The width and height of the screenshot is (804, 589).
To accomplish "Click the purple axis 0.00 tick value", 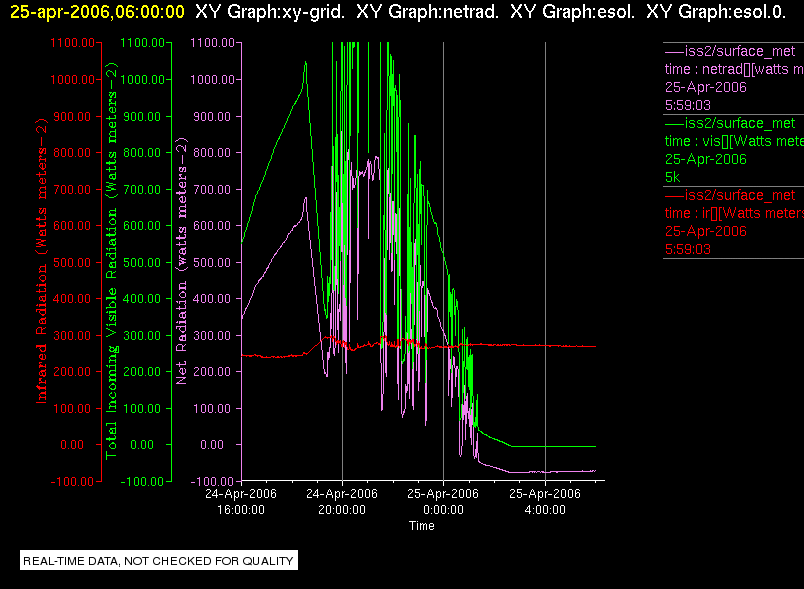I will coord(212,445).
